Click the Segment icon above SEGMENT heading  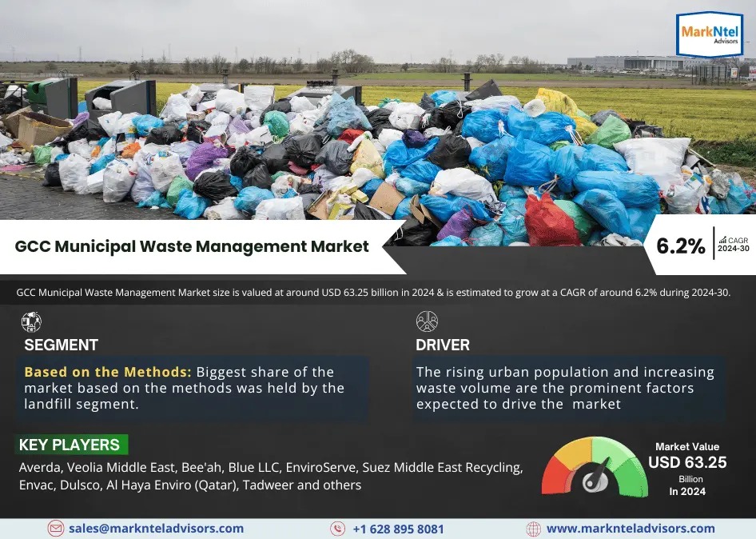[x=31, y=322]
